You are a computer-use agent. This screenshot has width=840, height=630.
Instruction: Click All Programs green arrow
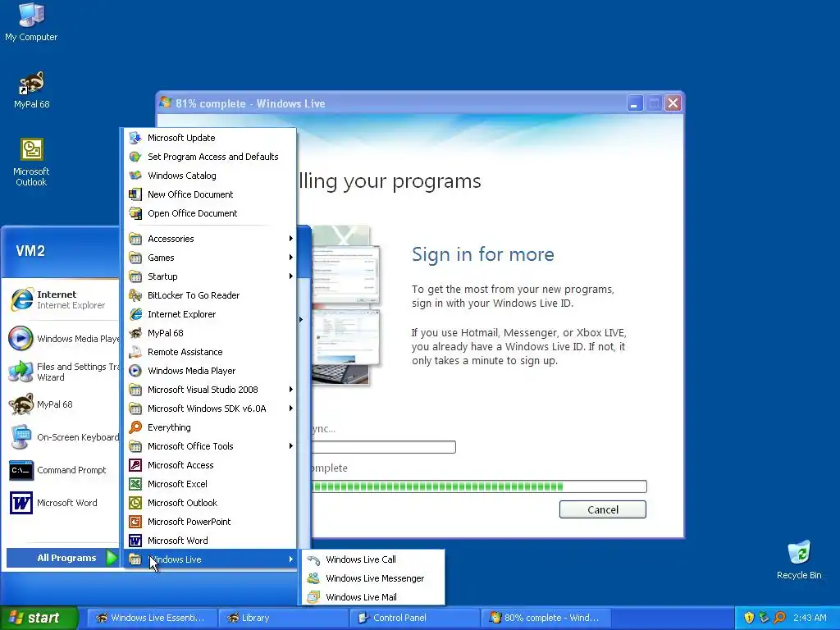pos(112,558)
